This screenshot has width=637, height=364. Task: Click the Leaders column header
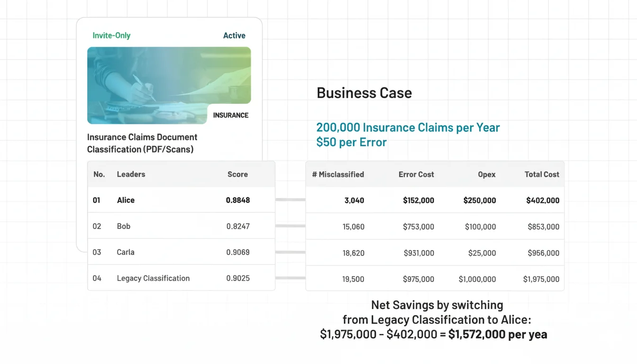coord(131,174)
